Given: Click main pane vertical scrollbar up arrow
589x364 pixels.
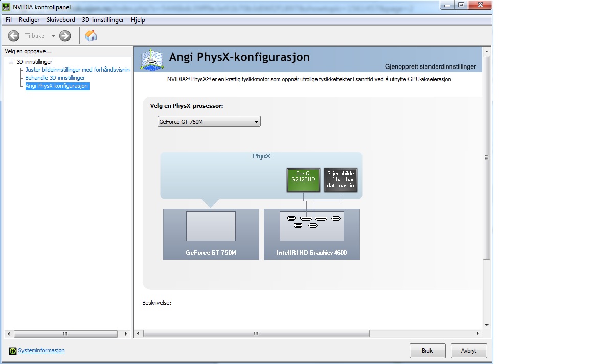Looking at the screenshot, I should (x=486, y=51).
